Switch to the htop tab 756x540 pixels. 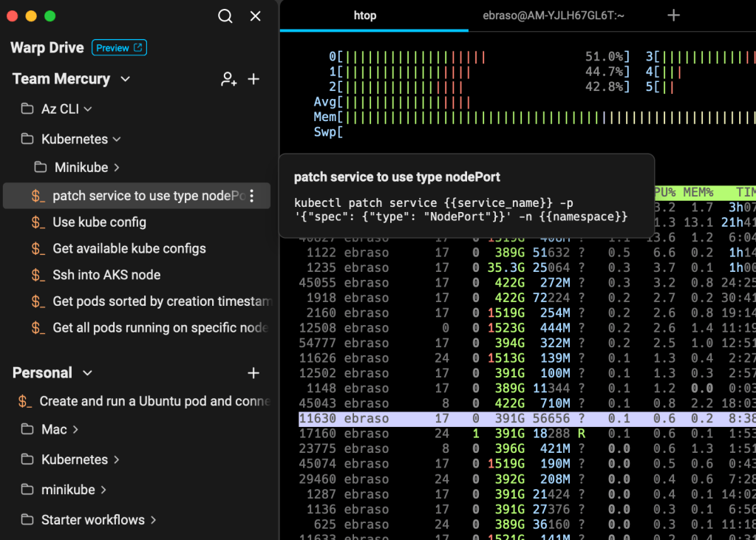pyautogui.click(x=365, y=16)
